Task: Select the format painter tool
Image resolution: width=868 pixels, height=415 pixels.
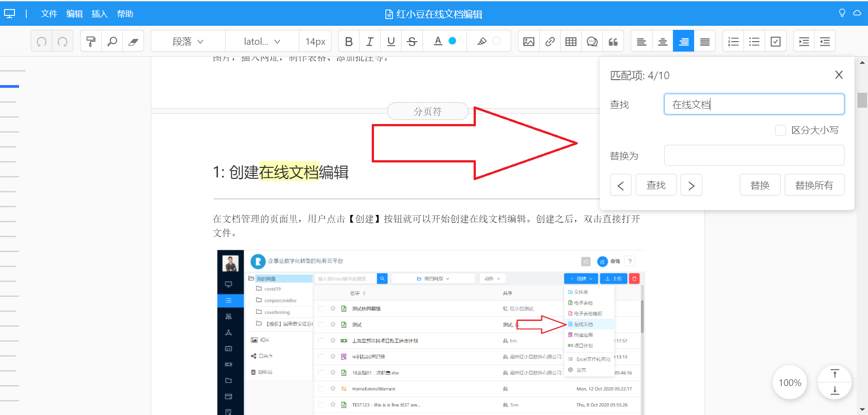Action: pos(91,42)
